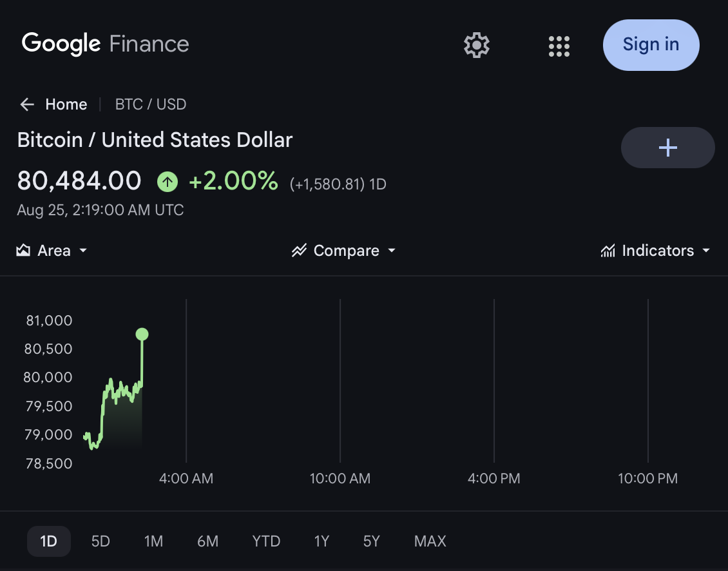This screenshot has width=728, height=571.
Task: Switch to the YTD time range
Action: click(x=266, y=541)
